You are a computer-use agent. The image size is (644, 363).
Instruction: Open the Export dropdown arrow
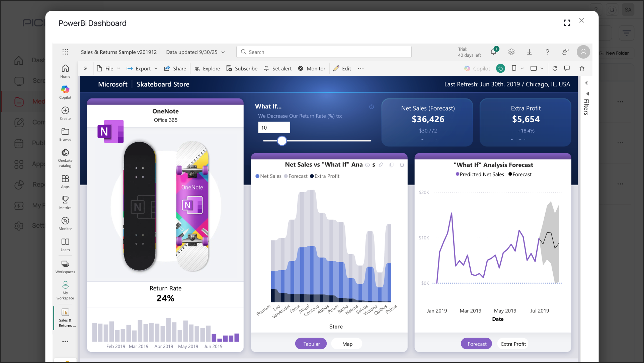[x=156, y=68]
